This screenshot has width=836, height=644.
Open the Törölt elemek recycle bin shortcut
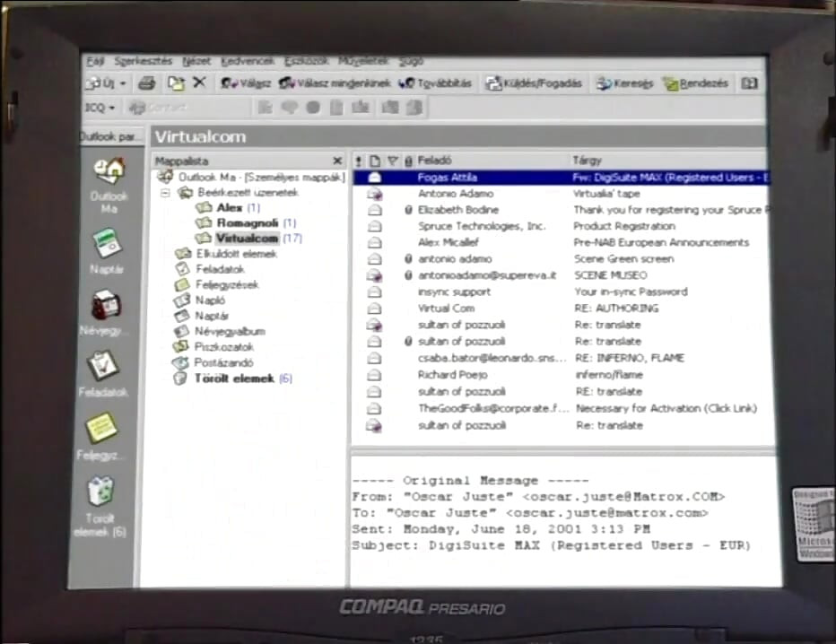[100, 492]
